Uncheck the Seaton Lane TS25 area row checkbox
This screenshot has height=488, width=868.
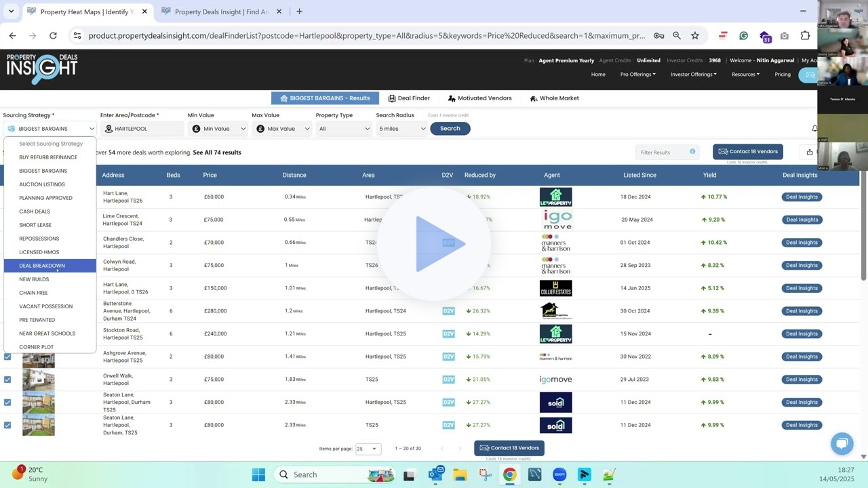coord(7,425)
